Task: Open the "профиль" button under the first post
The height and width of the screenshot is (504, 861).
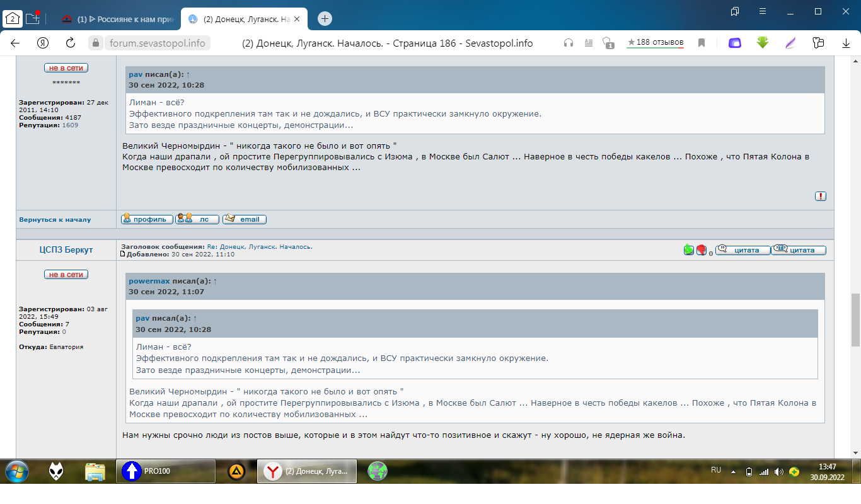Action: pyautogui.click(x=147, y=219)
